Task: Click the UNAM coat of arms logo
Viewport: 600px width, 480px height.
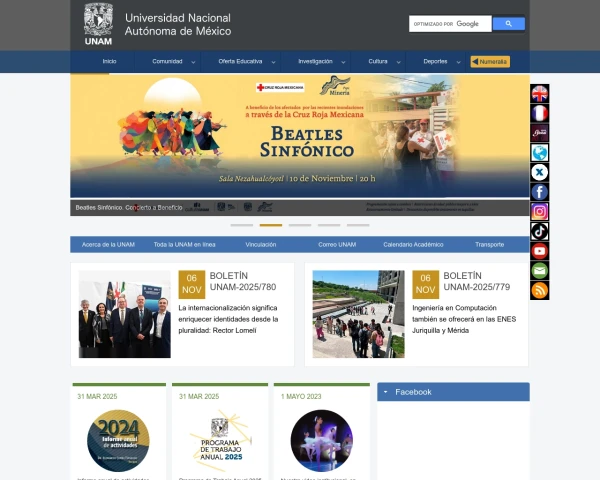Action: pyautogui.click(x=98, y=24)
